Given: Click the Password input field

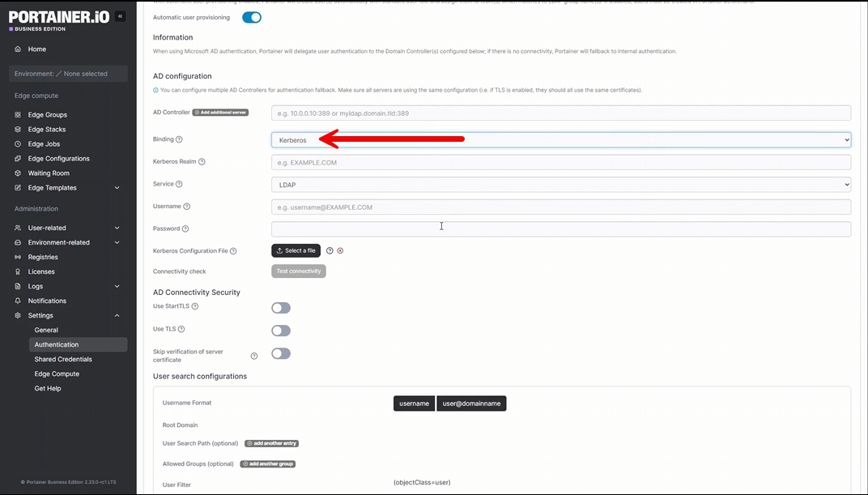Looking at the screenshot, I should coord(561,229).
